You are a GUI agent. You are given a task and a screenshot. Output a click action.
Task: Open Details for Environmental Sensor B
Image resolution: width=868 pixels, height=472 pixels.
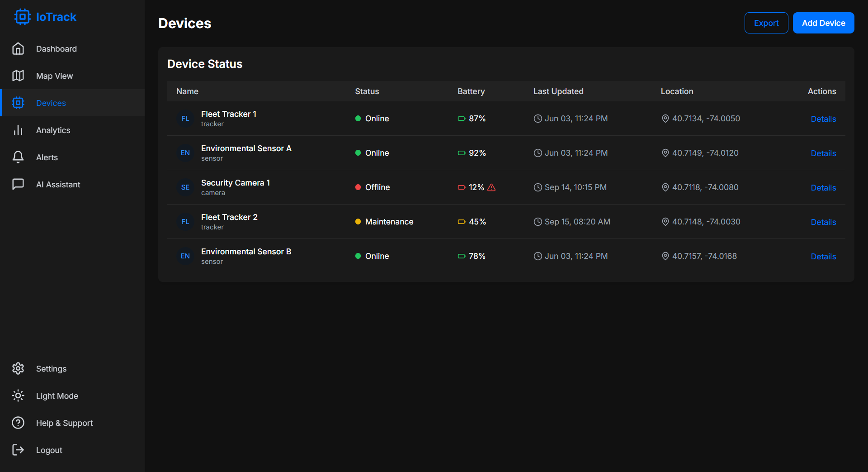point(823,257)
